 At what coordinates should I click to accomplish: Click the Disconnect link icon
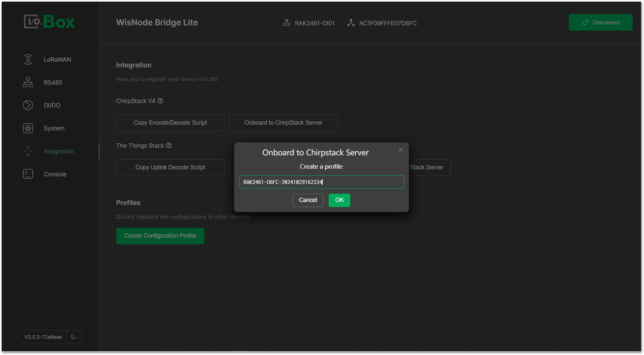point(586,23)
